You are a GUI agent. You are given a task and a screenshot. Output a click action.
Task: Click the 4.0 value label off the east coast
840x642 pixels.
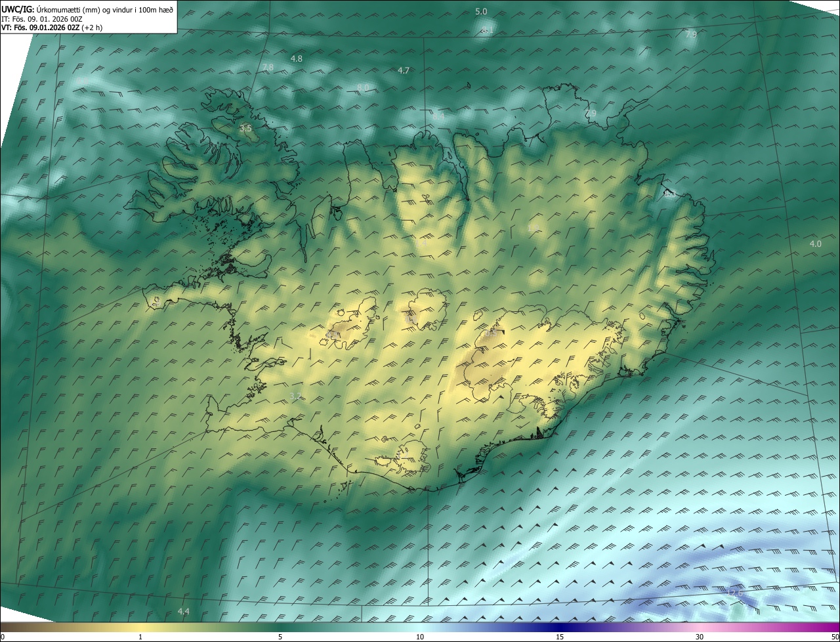coord(815,244)
